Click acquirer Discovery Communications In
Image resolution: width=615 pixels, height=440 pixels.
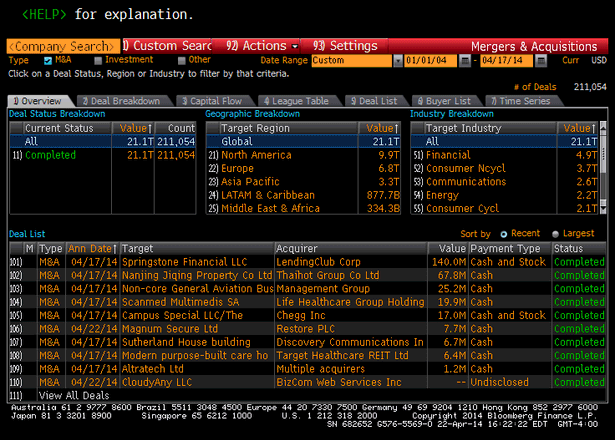click(350, 342)
